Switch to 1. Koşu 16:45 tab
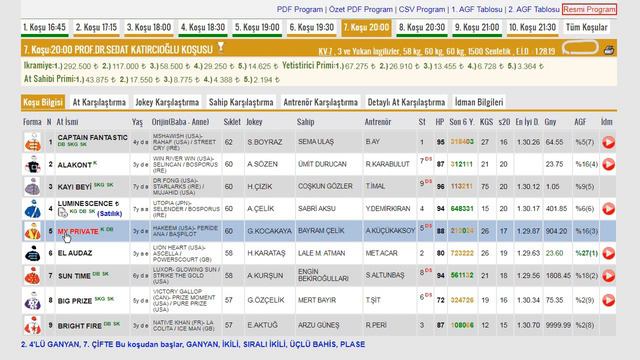 pos(44,27)
